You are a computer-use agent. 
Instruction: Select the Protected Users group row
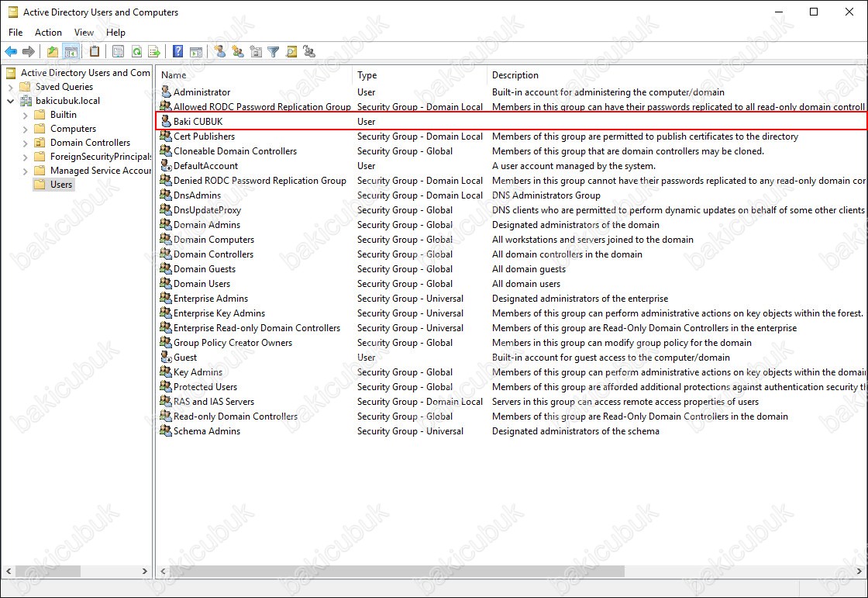click(x=511, y=386)
